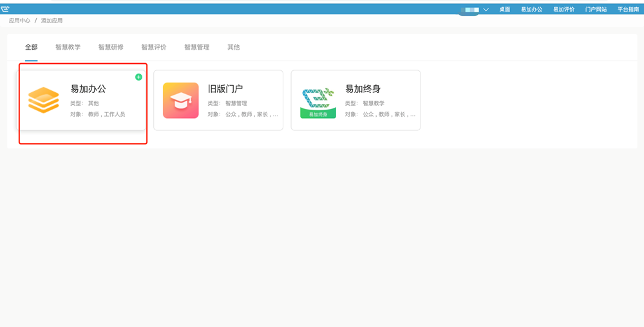Switch to the 智慧评价 tab
This screenshot has width=644, height=327.
tap(154, 47)
